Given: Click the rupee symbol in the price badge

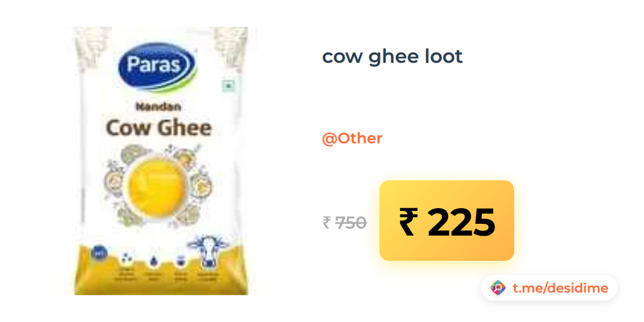Looking at the screenshot, I should (x=407, y=222).
